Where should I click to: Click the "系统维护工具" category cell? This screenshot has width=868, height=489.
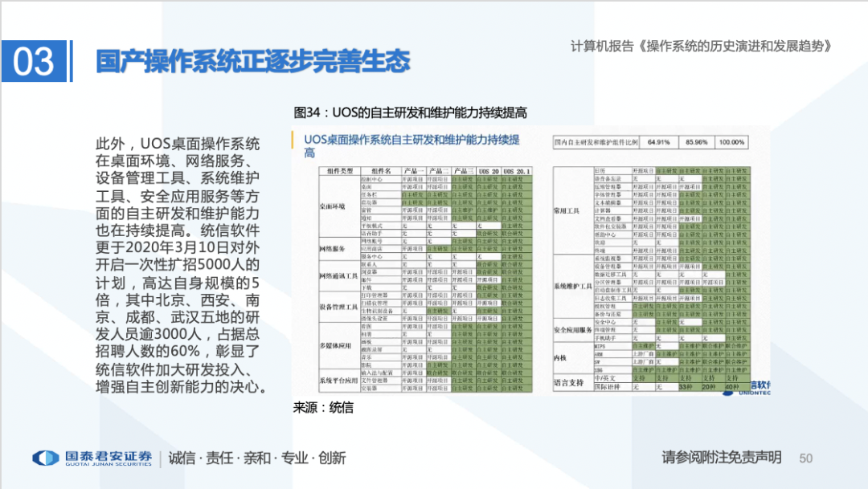(x=573, y=286)
